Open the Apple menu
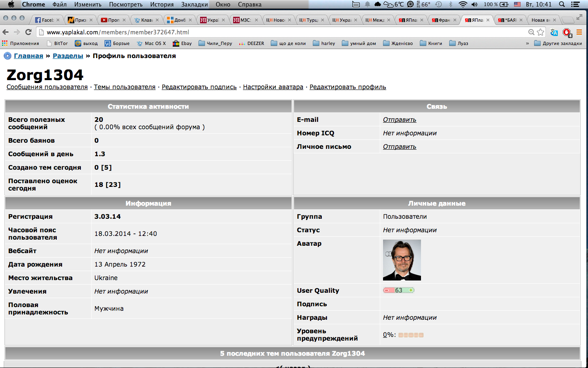The width and height of the screenshot is (588, 368). click(11, 4)
